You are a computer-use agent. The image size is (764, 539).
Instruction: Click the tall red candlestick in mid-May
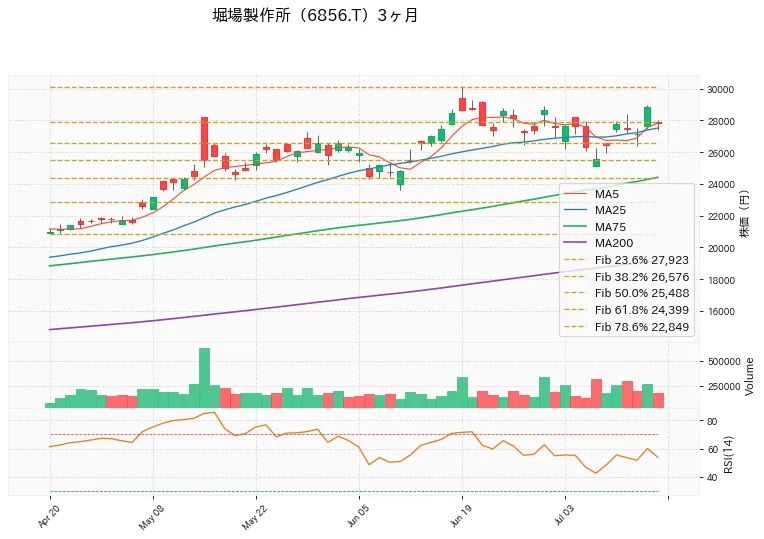pyautogui.click(x=205, y=139)
